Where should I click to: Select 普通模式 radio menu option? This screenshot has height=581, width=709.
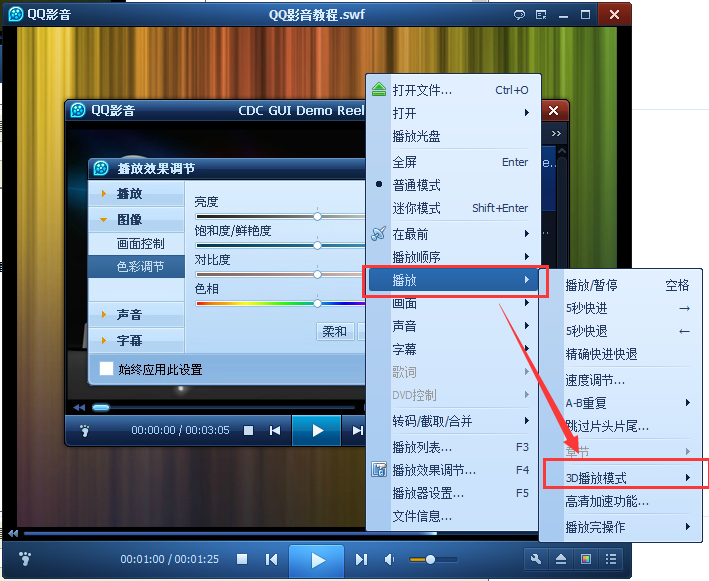pyautogui.click(x=416, y=185)
